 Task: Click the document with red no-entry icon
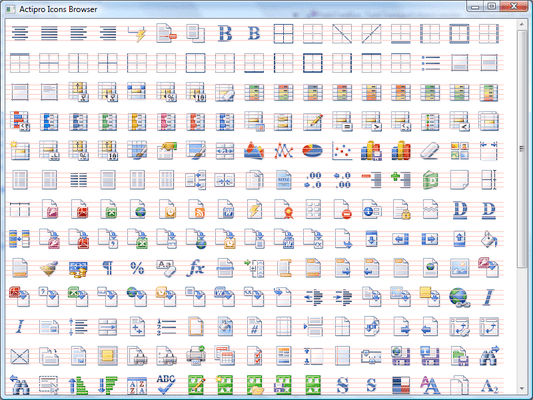pos(343,209)
